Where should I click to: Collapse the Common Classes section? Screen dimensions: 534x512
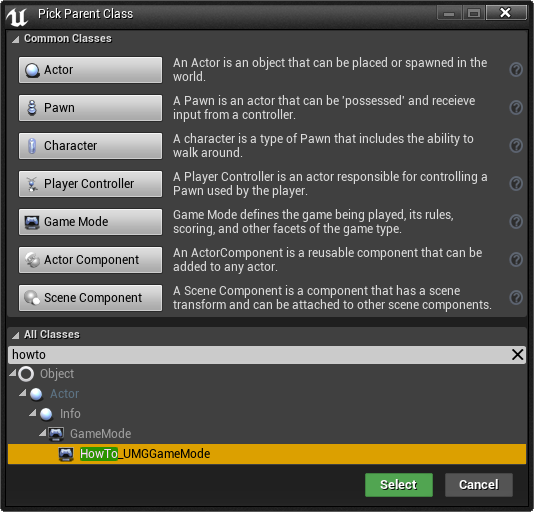tap(16, 40)
